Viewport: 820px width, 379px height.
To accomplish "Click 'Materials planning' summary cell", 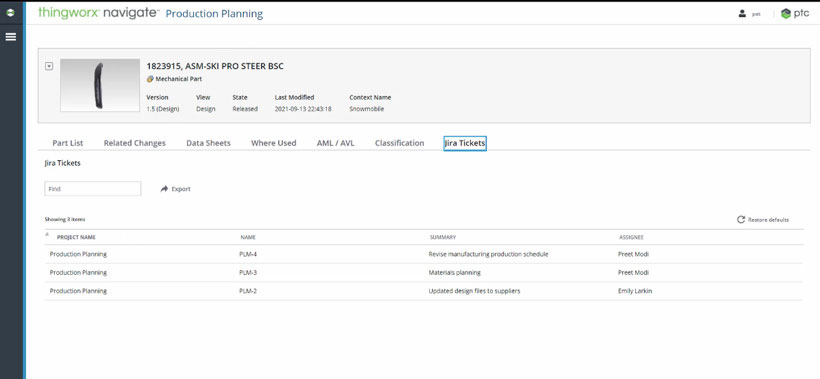I will [454, 273].
